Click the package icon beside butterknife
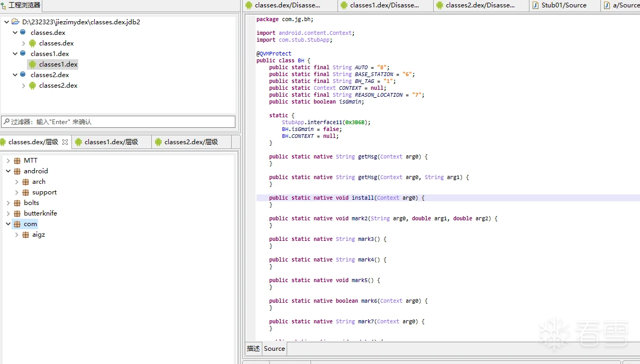The height and width of the screenshot is (364, 640). click(x=17, y=213)
